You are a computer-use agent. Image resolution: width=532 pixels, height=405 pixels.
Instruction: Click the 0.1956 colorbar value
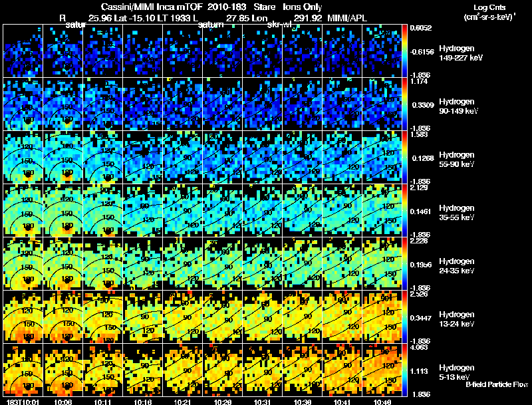pos(421,265)
